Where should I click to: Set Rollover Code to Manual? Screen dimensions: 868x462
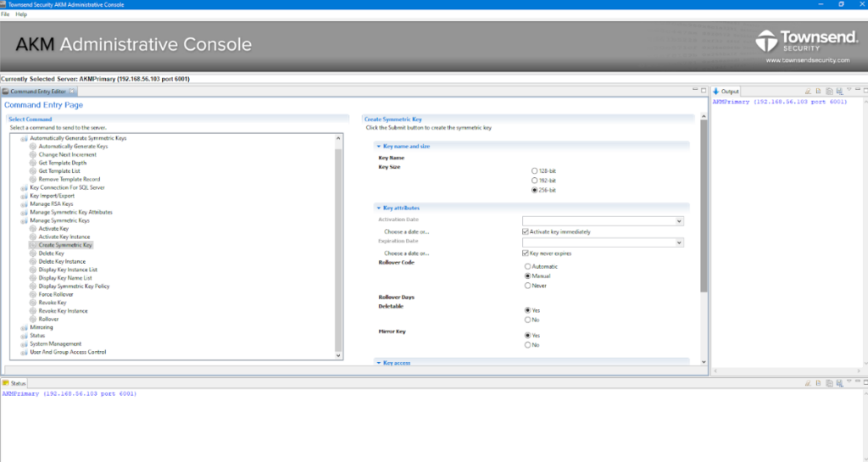coord(527,276)
